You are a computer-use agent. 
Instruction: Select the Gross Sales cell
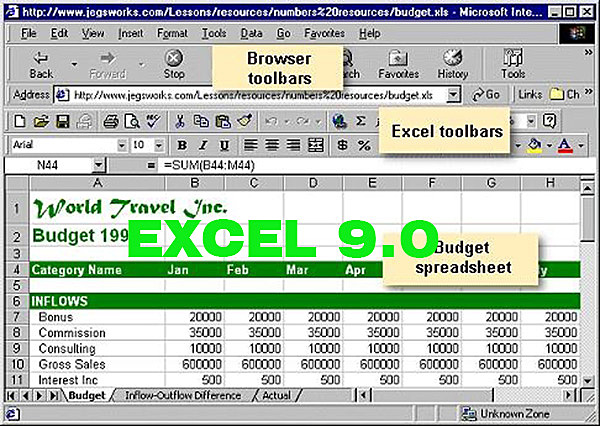click(97, 364)
